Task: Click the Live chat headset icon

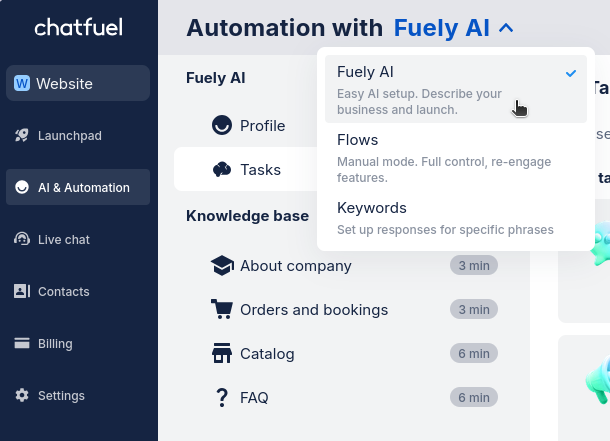Action: 22,239
